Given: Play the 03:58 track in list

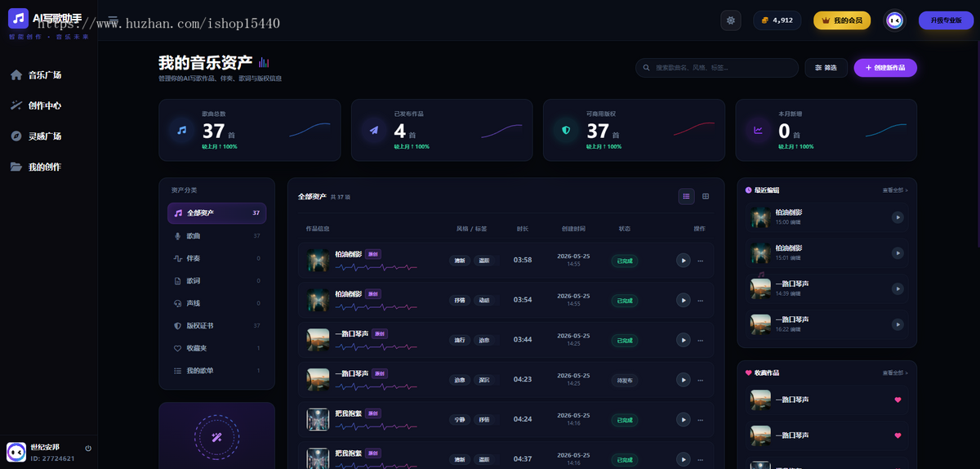Looking at the screenshot, I should (684, 261).
